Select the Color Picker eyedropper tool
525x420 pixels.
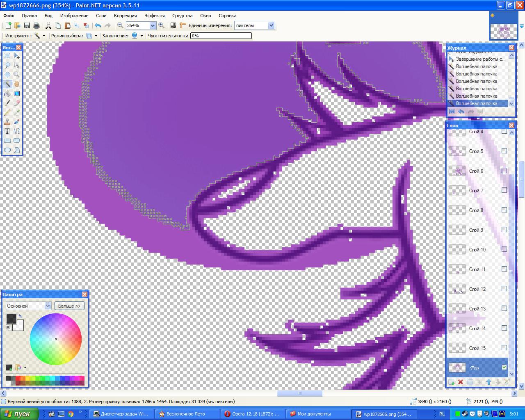17,113
